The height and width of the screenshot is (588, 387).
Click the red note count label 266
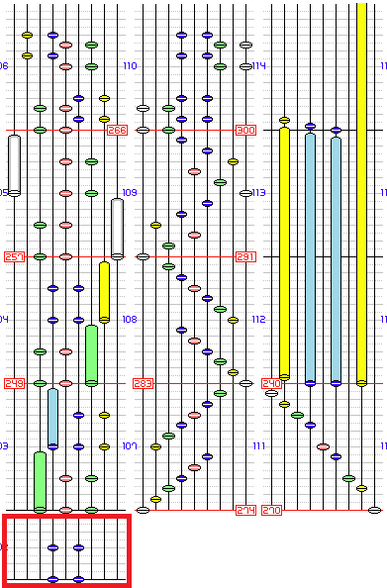pos(118,130)
